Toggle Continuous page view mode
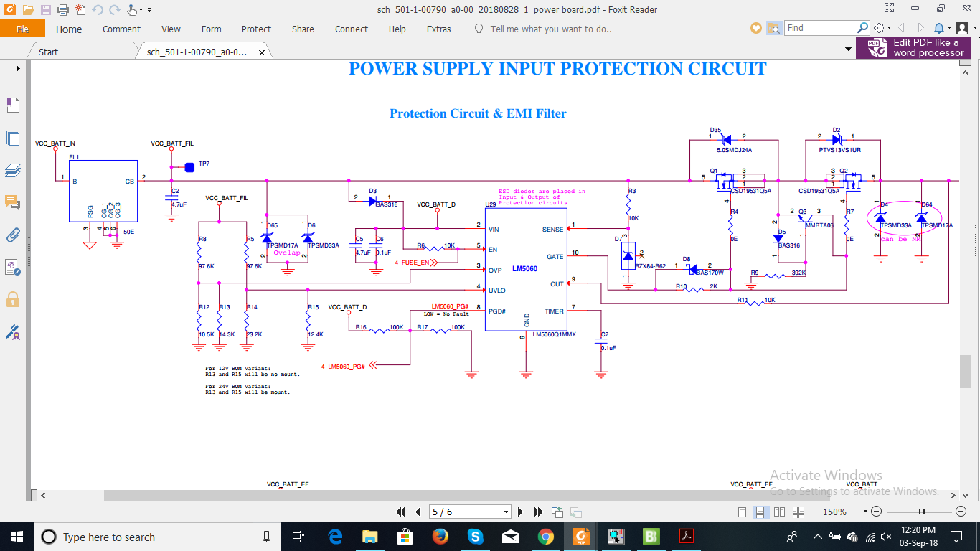 (x=760, y=512)
